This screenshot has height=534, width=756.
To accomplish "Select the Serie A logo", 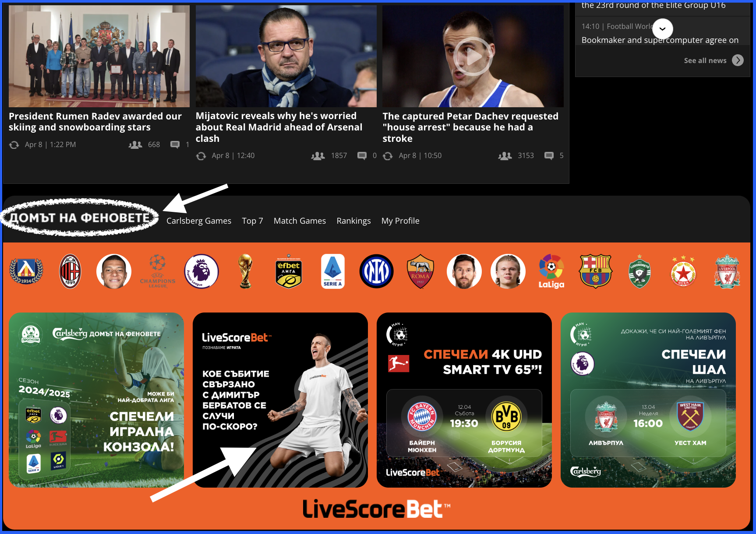I will pos(333,271).
